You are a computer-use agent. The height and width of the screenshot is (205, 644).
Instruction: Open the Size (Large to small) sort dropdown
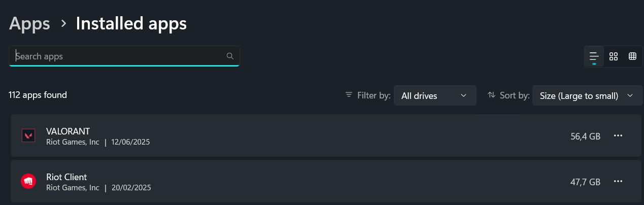tap(587, 95)
